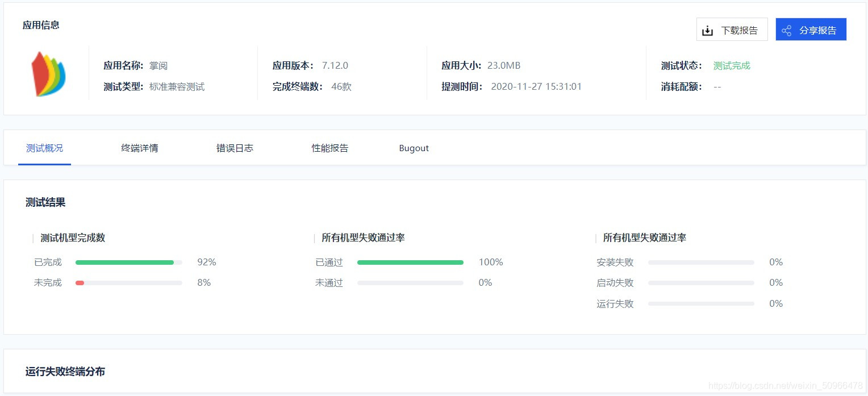Image resolution: width=868 pixels, height=396 pixels.
Task: Click the 测试结果 heading
Action: point(45,202)
